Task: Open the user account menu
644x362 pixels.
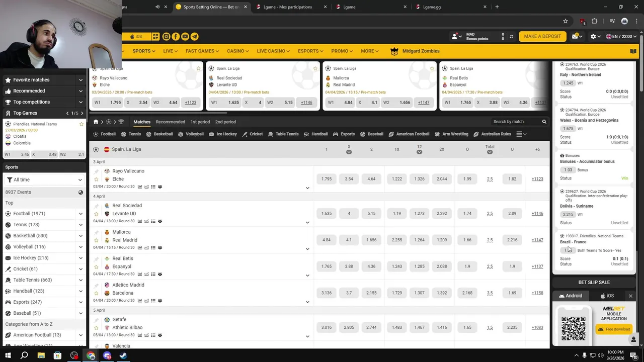Action: (x=456, y=37)
